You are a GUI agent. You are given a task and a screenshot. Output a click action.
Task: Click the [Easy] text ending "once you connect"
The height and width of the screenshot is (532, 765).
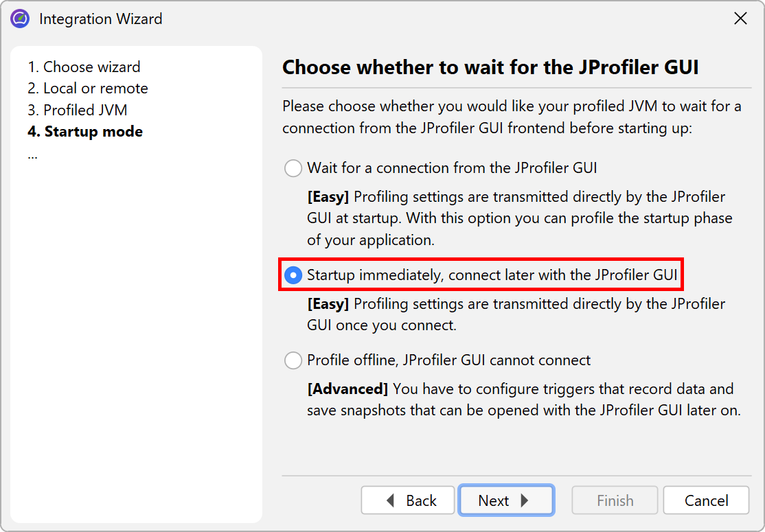515,314
